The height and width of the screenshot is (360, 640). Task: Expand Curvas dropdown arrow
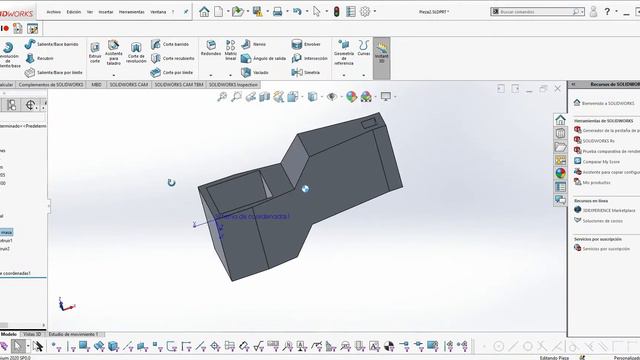point(364,75)
